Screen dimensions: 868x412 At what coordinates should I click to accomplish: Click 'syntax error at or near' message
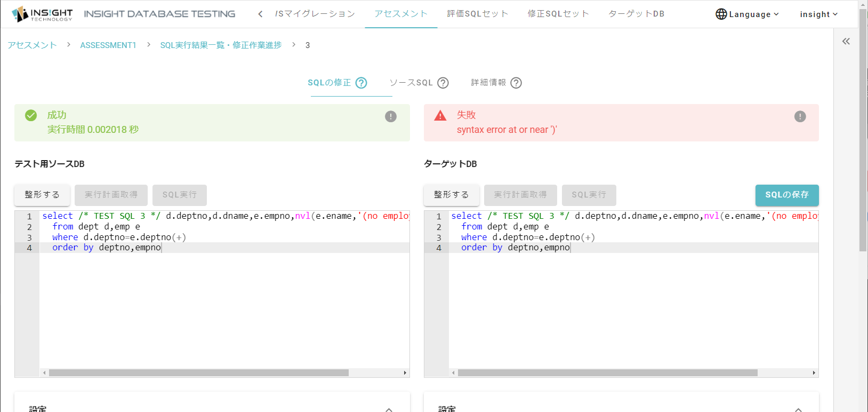pos(507,130)
